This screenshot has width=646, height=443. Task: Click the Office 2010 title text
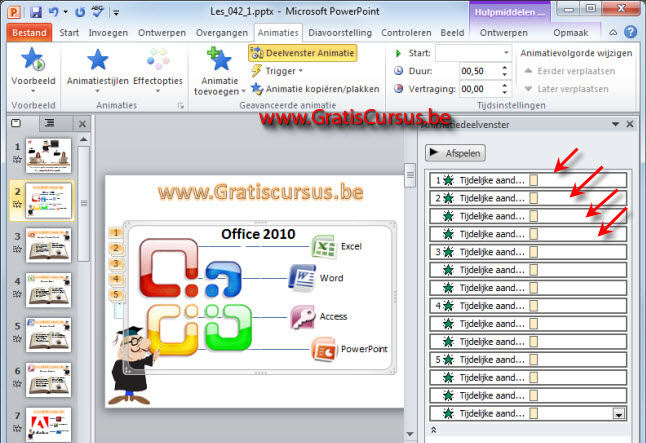coord(258,234)
